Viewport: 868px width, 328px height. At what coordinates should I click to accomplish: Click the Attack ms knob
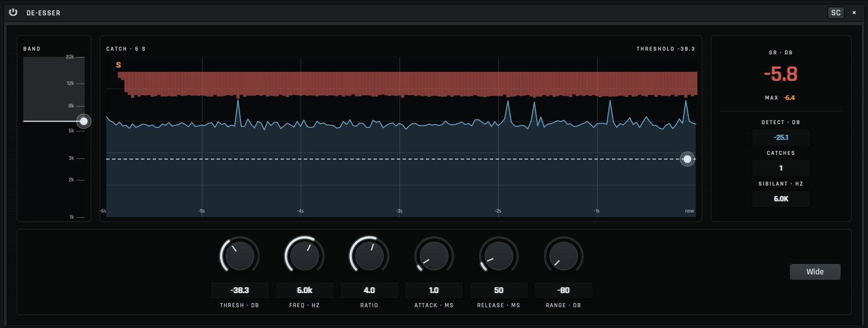(434, 255)
